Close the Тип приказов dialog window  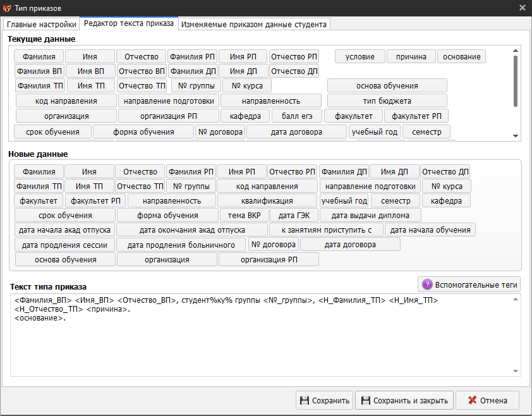pos(523,7)
